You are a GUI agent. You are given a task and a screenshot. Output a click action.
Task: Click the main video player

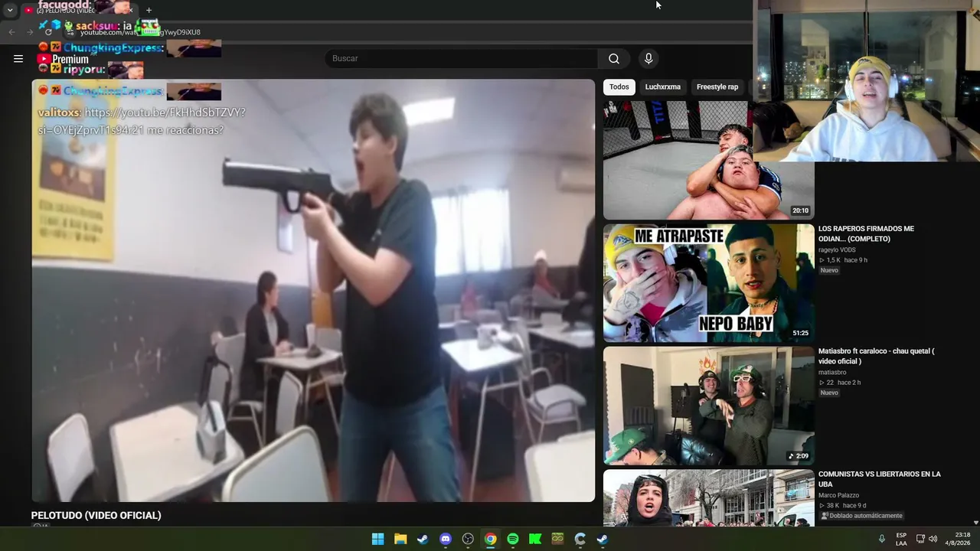[313, 291]
